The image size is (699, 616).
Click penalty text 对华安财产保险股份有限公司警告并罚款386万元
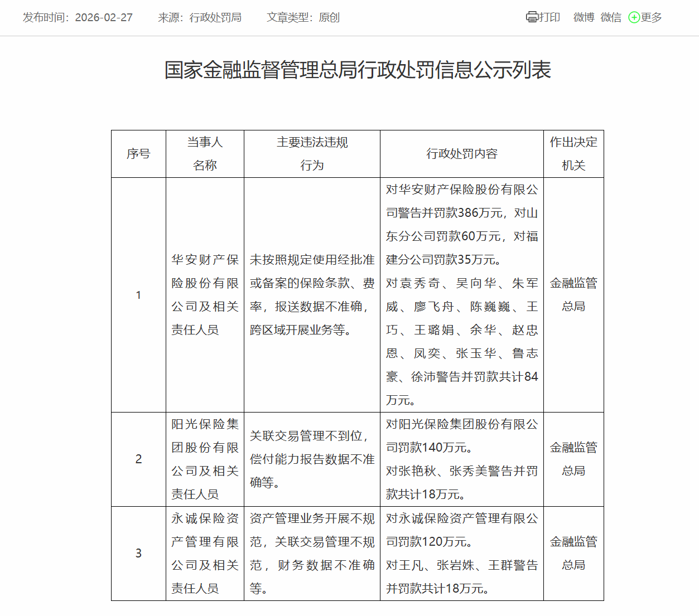[x=462, y=225]
